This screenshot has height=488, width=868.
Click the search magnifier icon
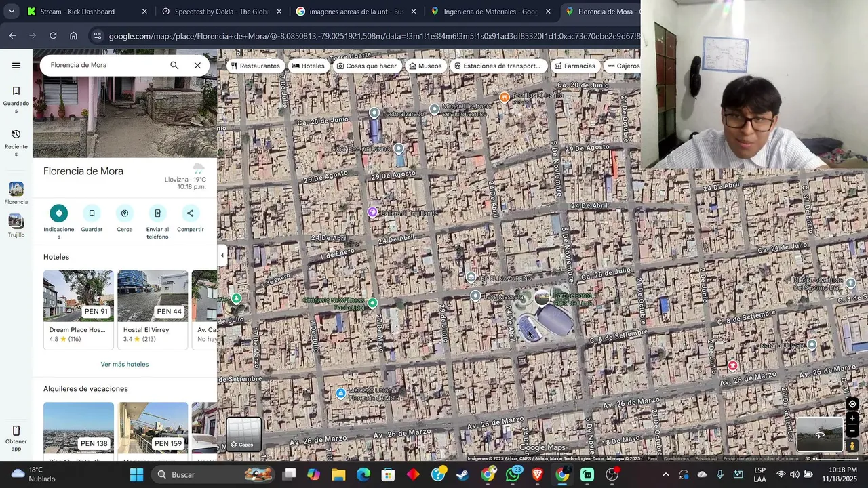click(x=174, y=66)
